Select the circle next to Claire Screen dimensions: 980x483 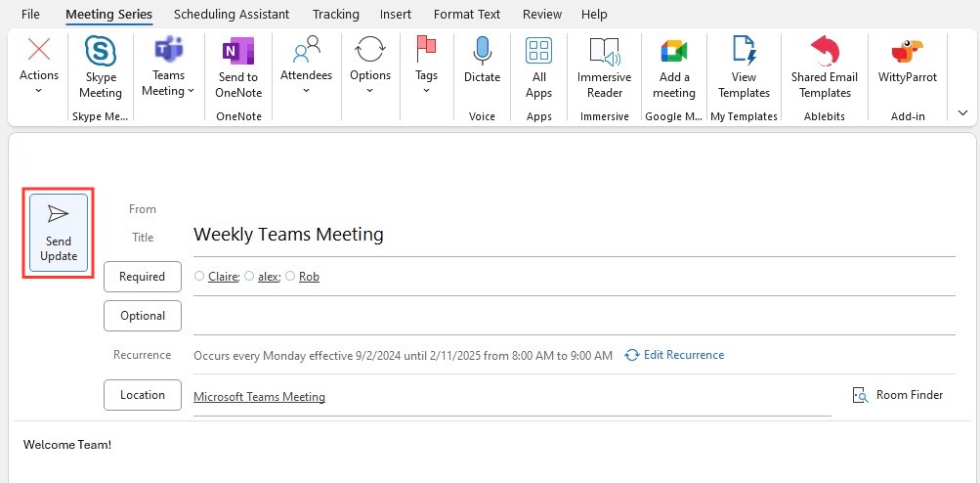(x=199, y=276)
